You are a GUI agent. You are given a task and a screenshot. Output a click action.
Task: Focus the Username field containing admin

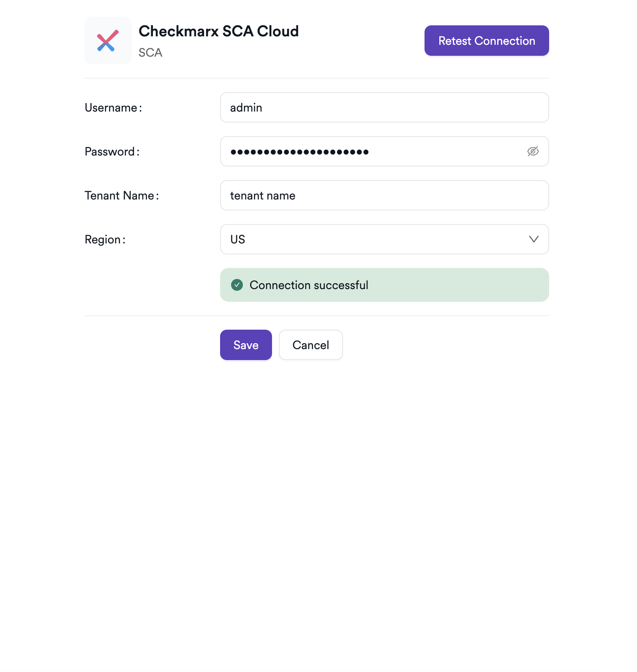pyautogui.click(x=384, y=107)
